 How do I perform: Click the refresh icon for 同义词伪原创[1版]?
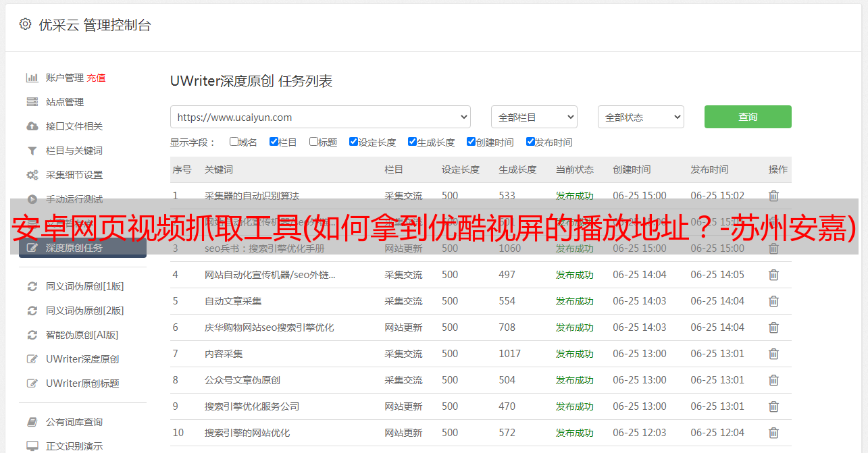[32, 286]
